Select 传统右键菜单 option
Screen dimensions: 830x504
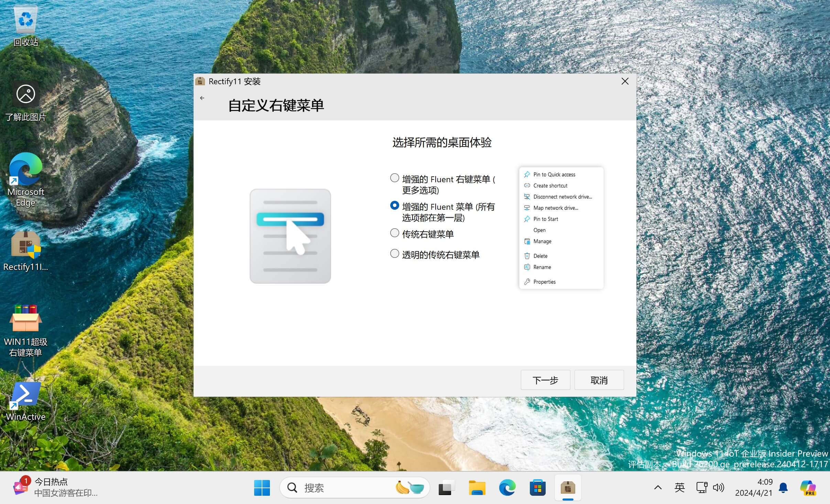[x=394, y=234]
